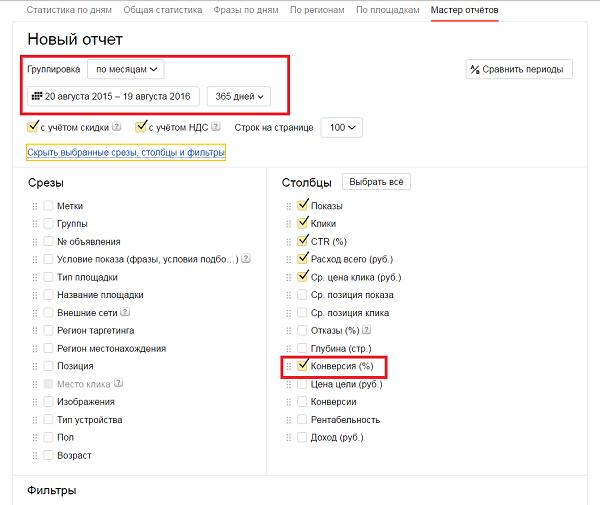Screen dimensions: 600x505
Task: Open «Группировка» dropdown set to по месяцам
Action: click(x=126, y=69)
